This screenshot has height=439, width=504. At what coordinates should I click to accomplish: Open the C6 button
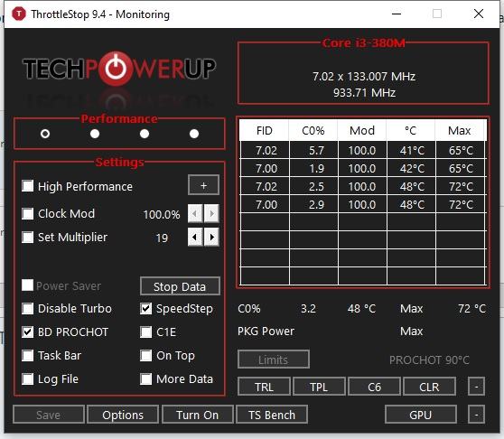375,387
